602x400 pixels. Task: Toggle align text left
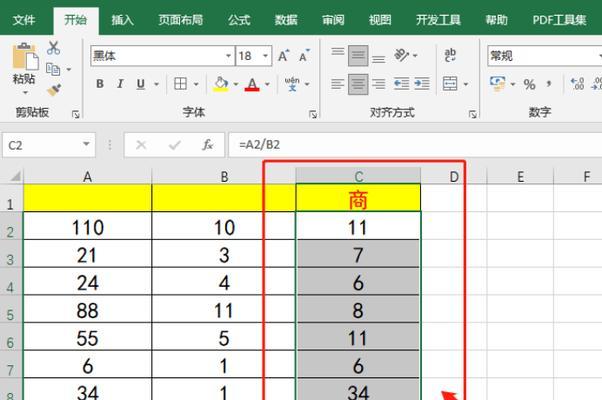338,84
